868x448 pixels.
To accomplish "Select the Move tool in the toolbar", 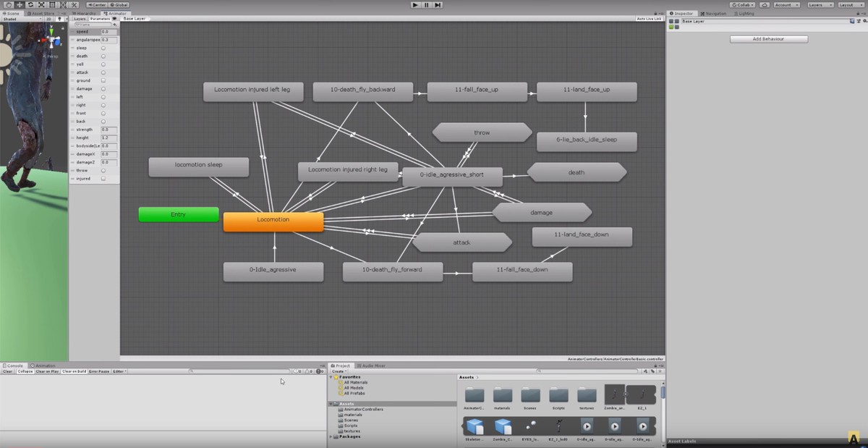I will coord(18,4).
